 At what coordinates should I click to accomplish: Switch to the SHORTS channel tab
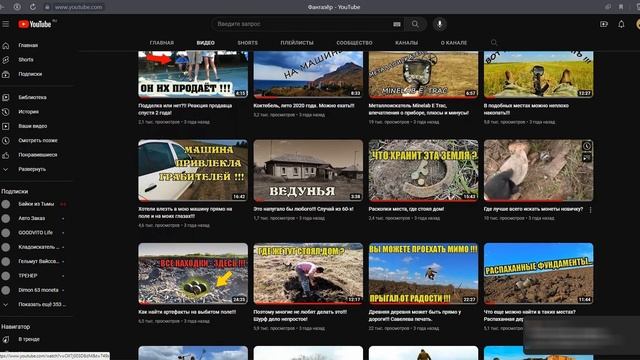[247, 43]
